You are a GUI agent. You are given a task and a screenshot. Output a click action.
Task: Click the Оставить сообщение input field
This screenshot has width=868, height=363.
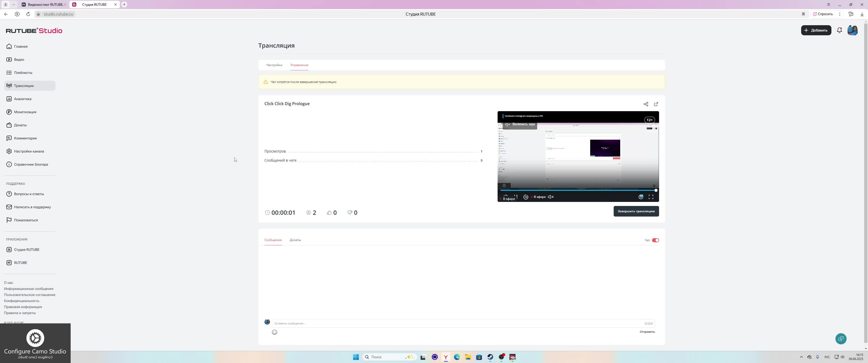[463, 324]
